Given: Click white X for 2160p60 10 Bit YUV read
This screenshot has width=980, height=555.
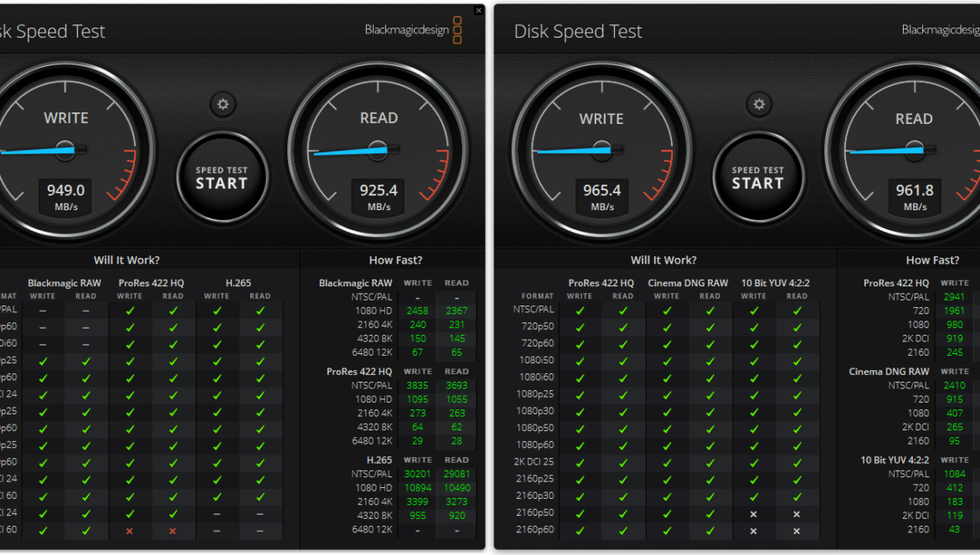Looking at the screenshot, I should [797, 532].
